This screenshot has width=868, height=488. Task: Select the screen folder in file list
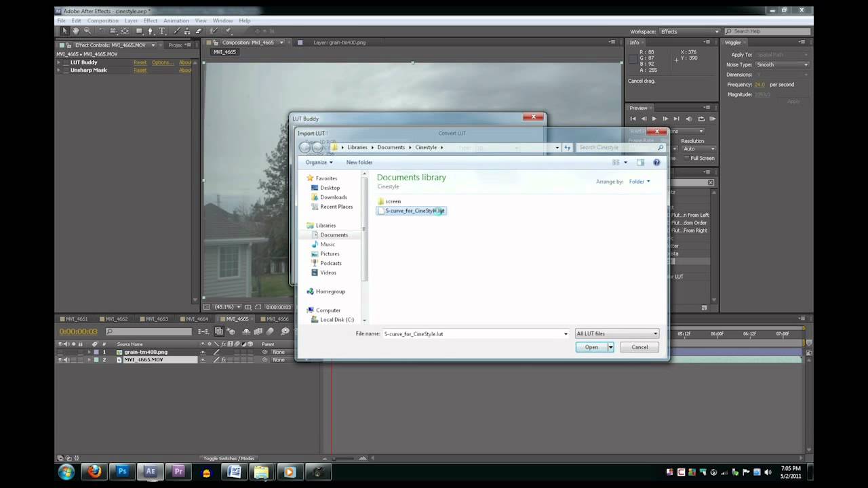(x=389, y=201)
